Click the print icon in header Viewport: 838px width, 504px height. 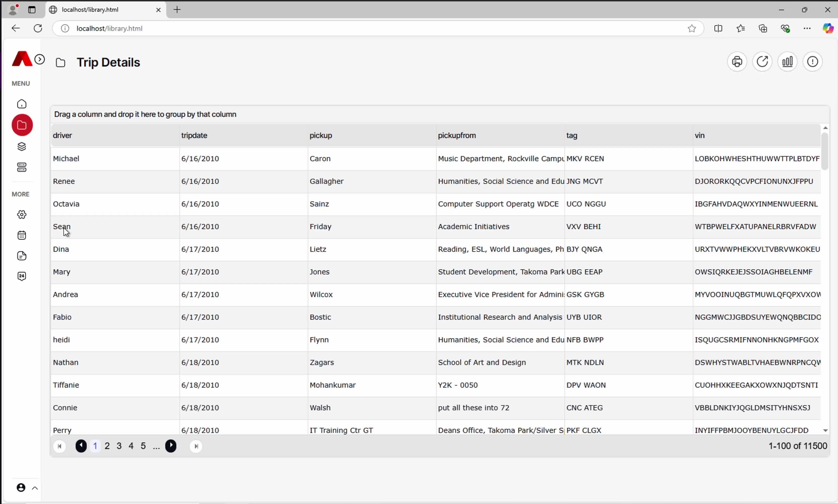(x=737, y=62)
